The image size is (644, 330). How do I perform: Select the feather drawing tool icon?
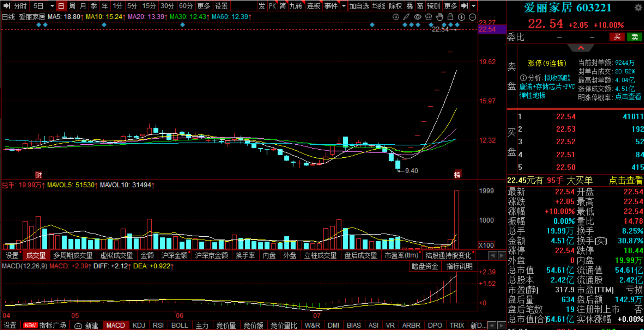tap(407, 17)
